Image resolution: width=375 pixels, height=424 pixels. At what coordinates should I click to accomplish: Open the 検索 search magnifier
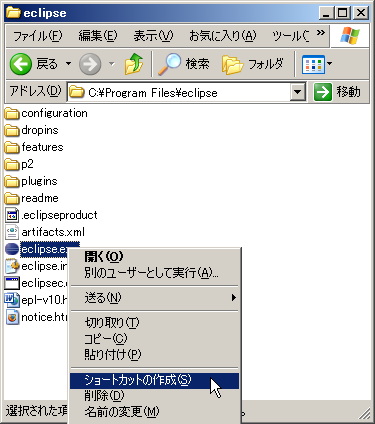pos(170,63)
